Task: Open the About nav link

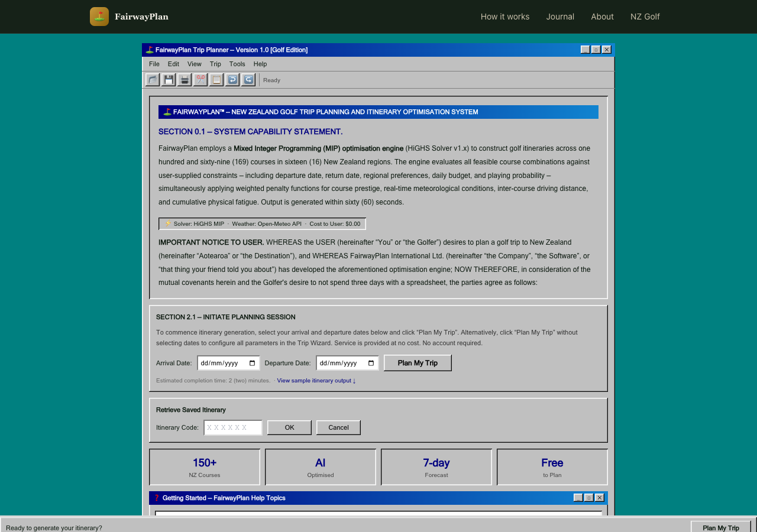Action: (x=602, y=17)
